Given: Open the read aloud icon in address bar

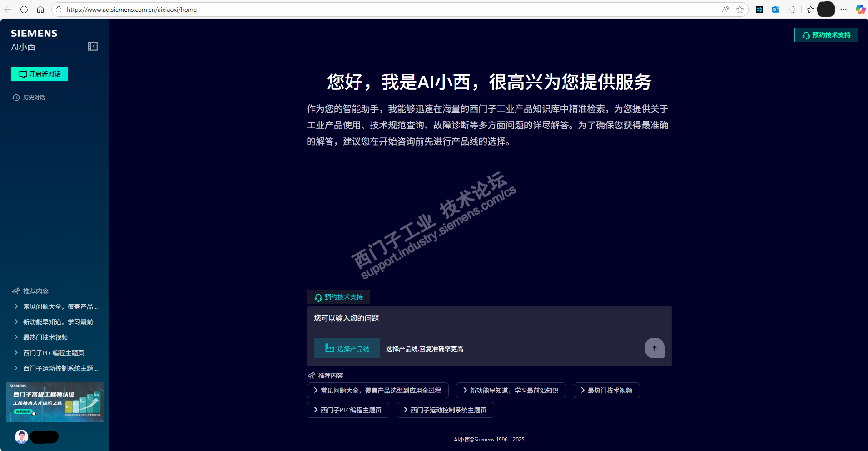Looking at the screenshot, I should pos(725,10).
